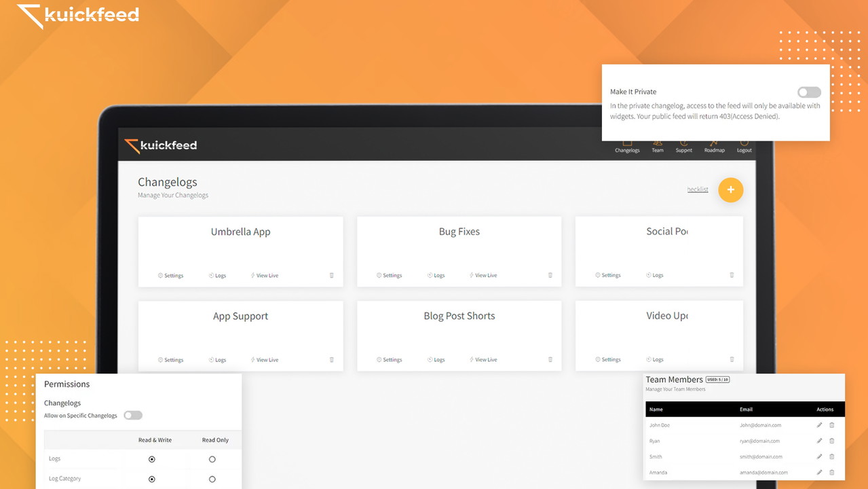Click the Umbrella App card title
Viewport: 868px width, 489px height.
(x=240, y=232)
